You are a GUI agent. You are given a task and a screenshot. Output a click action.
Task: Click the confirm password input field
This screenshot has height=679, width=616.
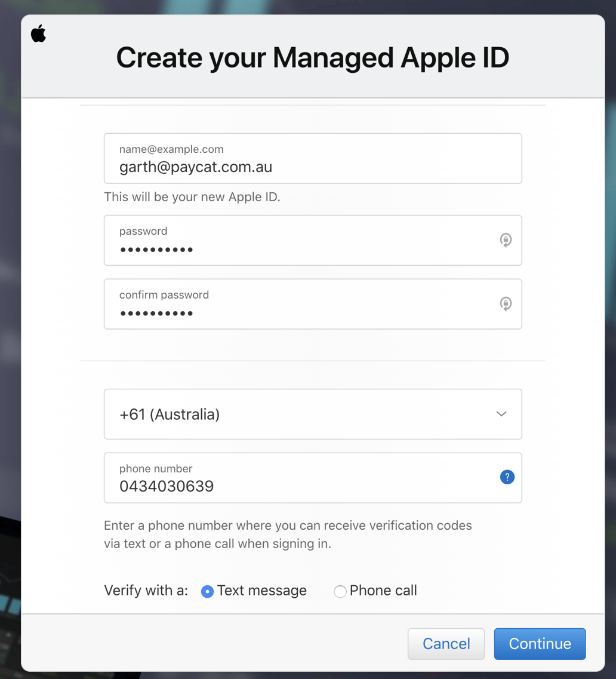pos(298,303)
